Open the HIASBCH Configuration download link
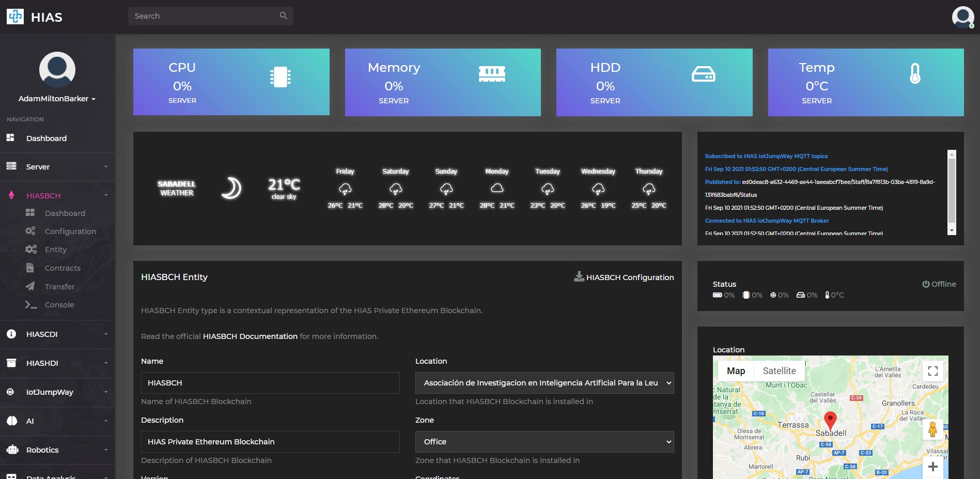The width and height of the screenshot is (980, 479). point(624,277)
